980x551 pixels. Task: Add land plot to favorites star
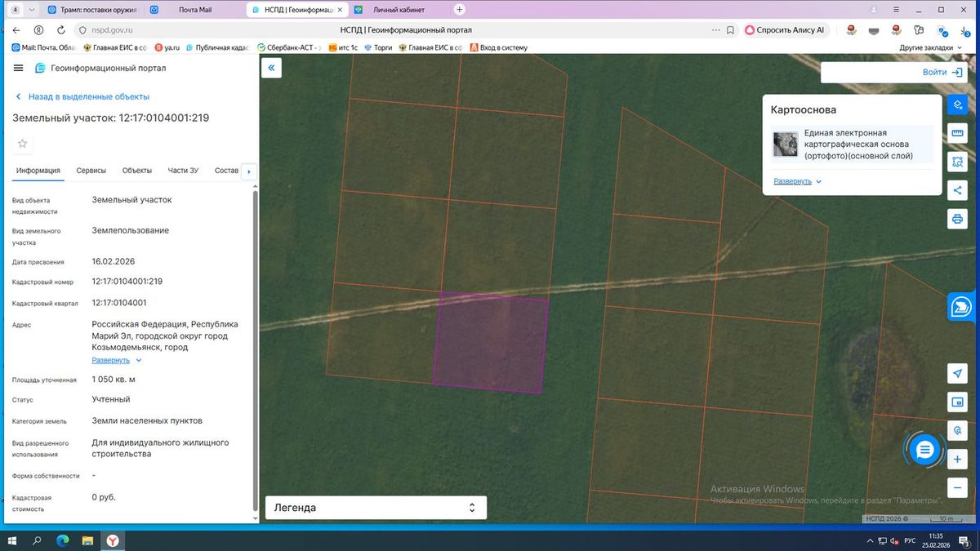point(22,144)
